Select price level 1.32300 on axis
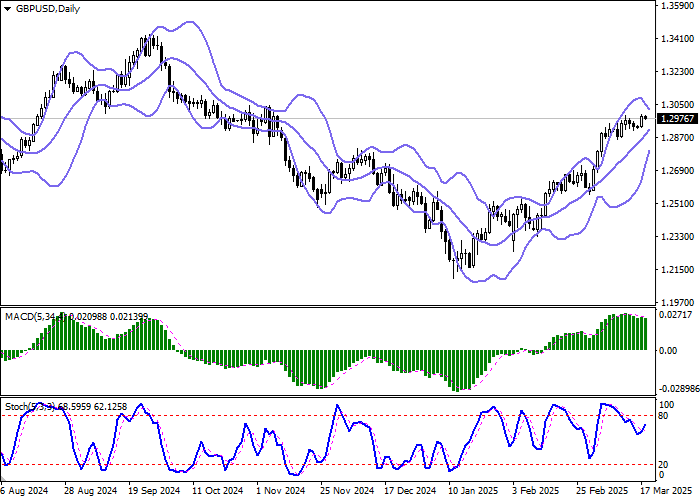The height and width of the screenshot is (500, 700). click(677, 72)
